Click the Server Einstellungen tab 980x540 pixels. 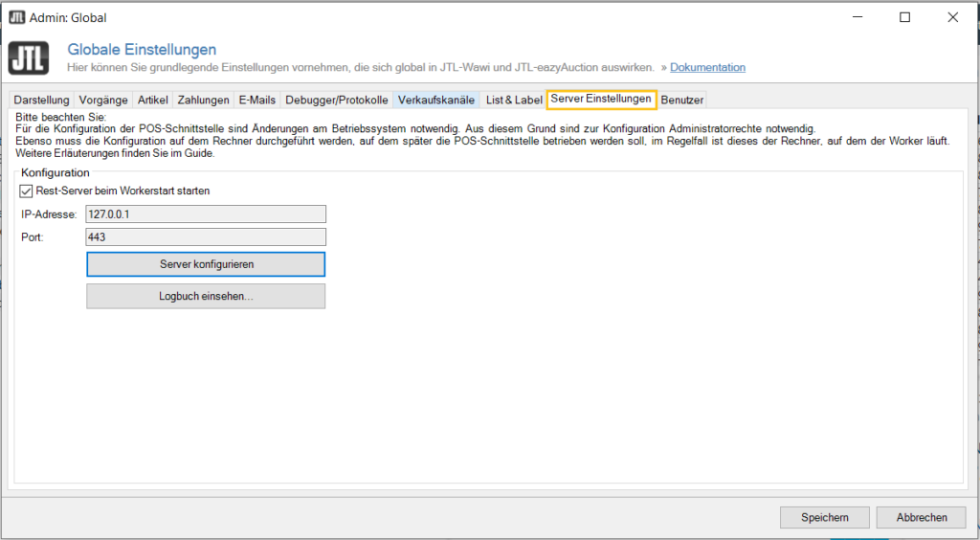point(601,100)
